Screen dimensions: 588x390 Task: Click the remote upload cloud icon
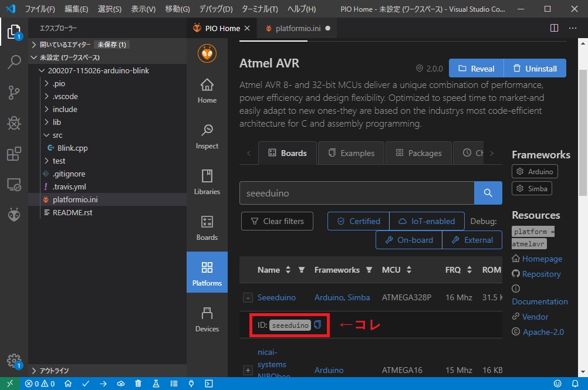click(121, 384)
